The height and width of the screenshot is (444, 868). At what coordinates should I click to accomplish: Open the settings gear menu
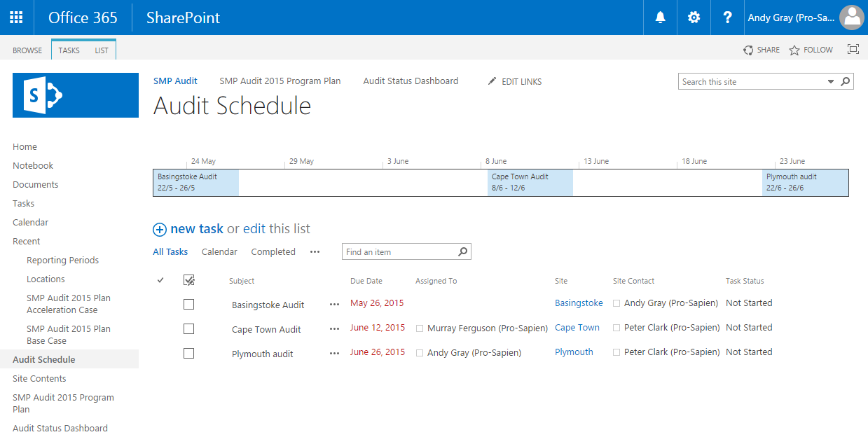694,18
